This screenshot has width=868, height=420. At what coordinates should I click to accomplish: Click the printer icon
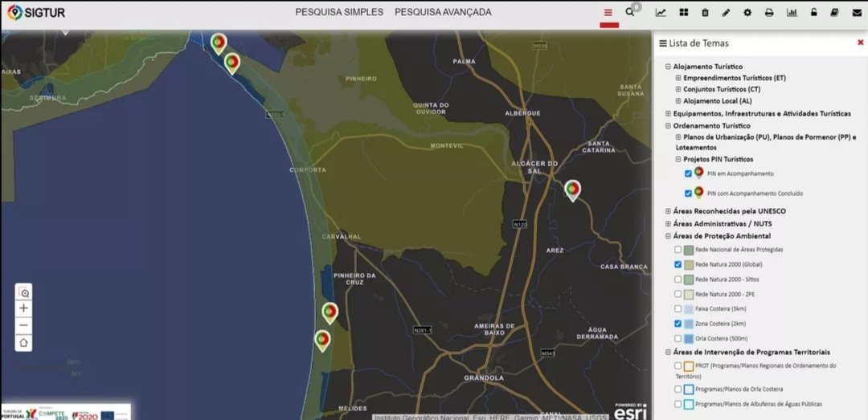click(x=769, y=13)
